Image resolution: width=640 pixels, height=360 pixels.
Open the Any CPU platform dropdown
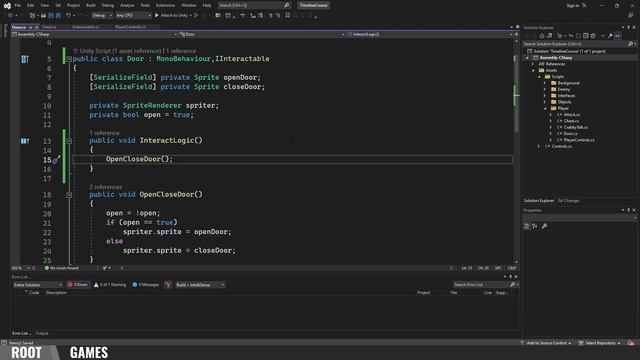[133, 16]
